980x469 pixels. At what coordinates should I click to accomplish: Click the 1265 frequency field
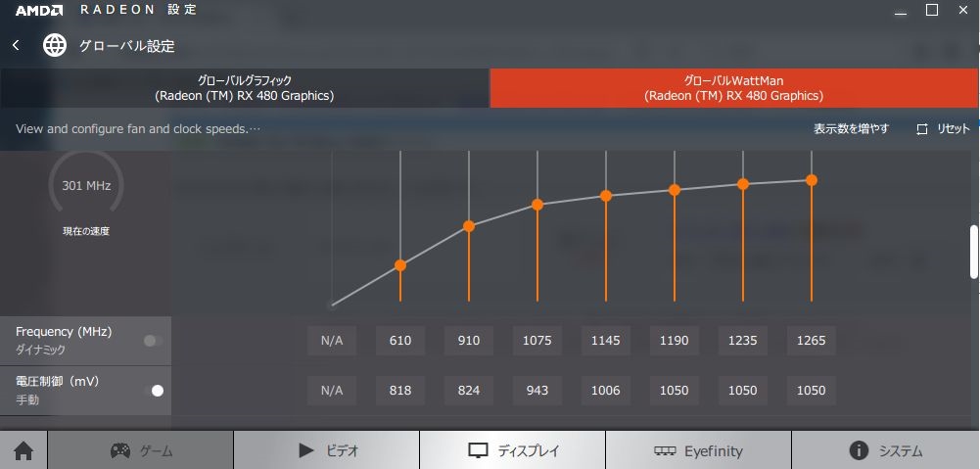pos(812,340)
